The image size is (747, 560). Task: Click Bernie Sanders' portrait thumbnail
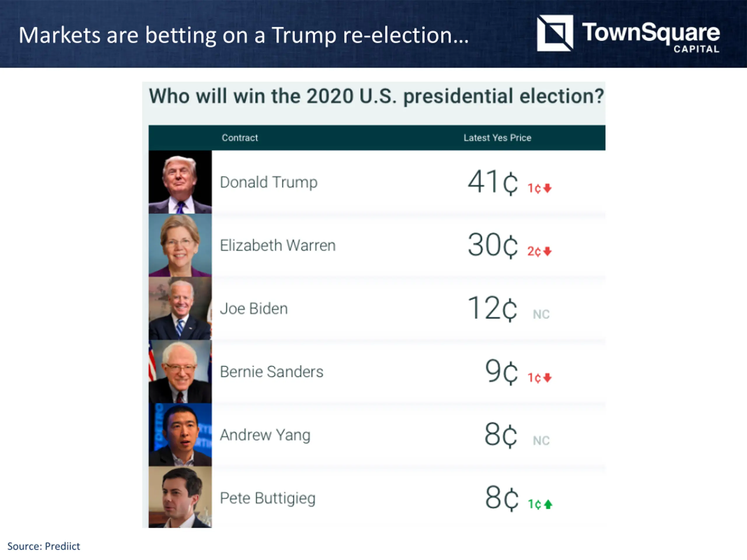[x=180, y=372]
